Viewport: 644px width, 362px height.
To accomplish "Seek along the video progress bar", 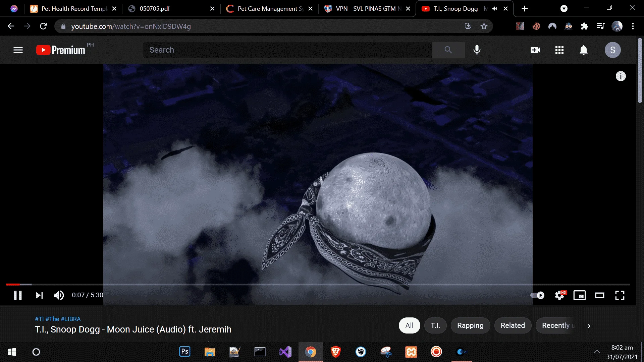I will 318,285.
